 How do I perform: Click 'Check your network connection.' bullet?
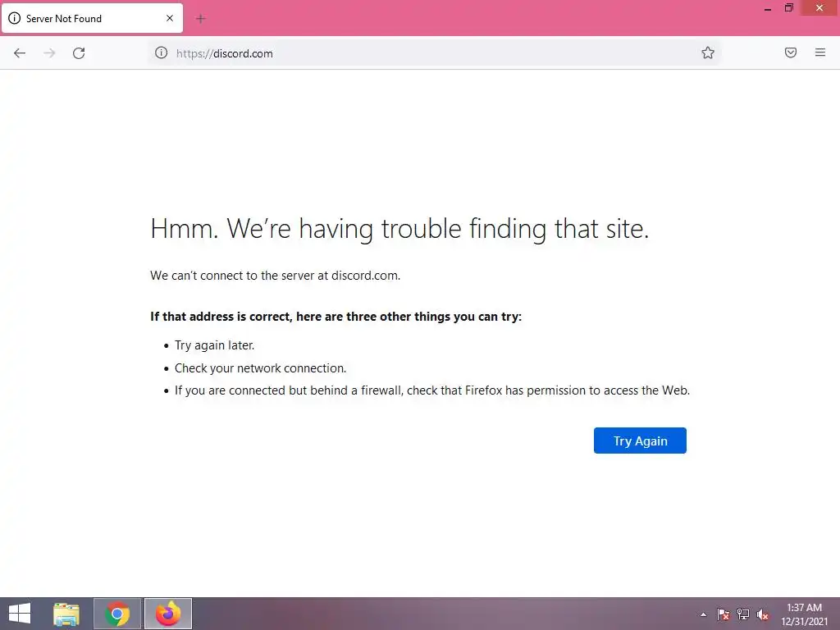(260, 368)
